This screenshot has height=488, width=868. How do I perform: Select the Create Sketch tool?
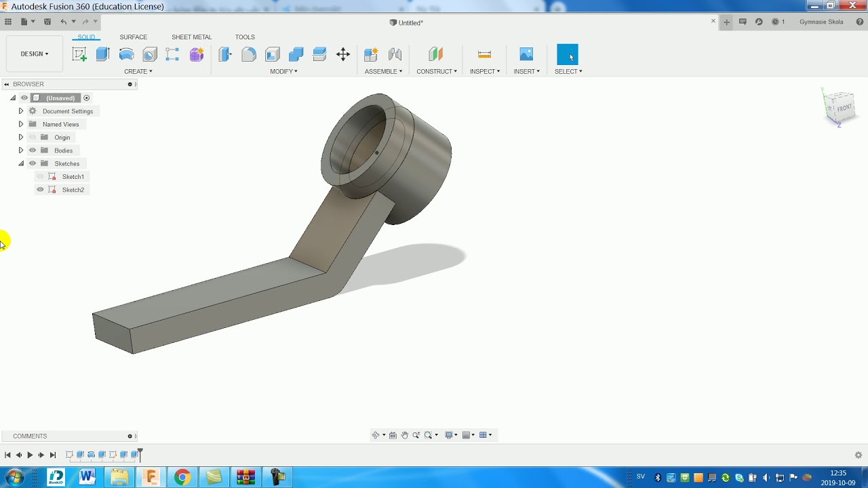click(79, 54)
